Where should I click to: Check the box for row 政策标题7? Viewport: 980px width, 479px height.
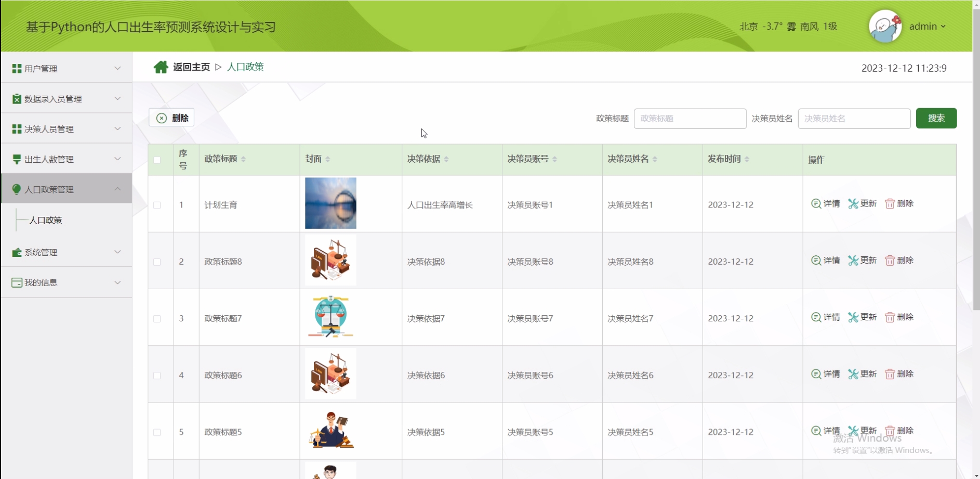[x=157, y=318]
